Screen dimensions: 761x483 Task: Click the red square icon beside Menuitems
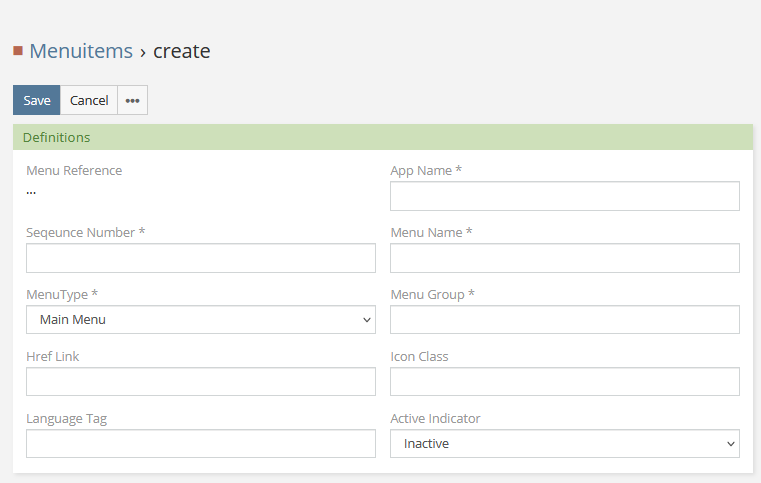pos(18,51)
